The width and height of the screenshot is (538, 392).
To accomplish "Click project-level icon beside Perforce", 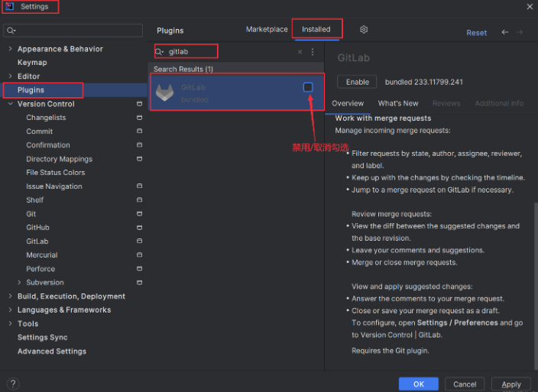I will [x=139, y=268].
